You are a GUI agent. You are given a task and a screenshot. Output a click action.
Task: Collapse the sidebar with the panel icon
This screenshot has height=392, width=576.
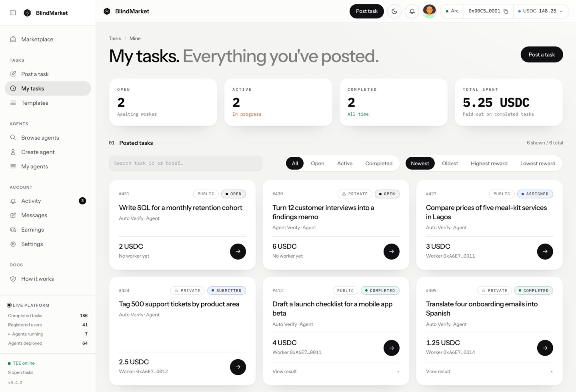13,13
